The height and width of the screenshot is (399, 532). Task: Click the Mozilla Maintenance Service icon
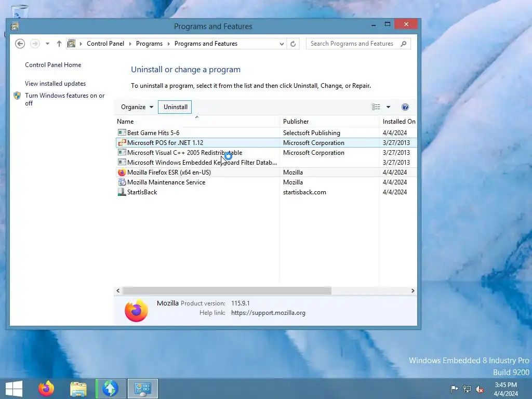122,182
